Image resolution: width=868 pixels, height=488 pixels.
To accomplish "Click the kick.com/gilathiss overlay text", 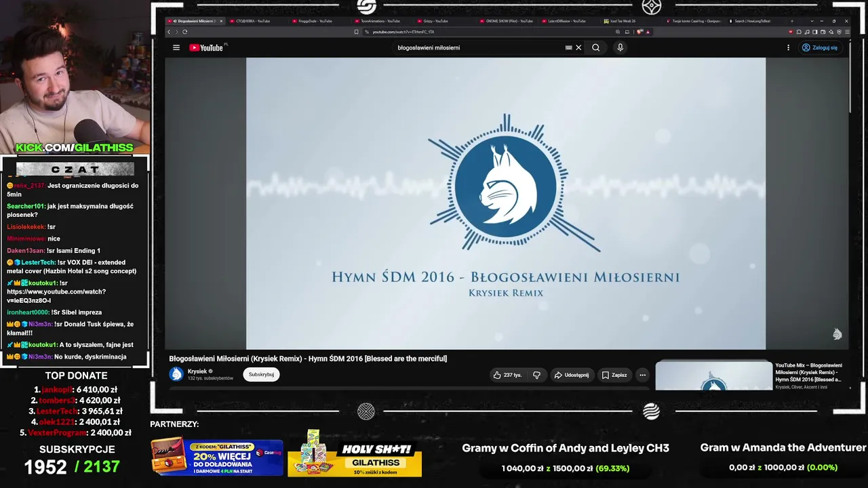I will [75, 148].
